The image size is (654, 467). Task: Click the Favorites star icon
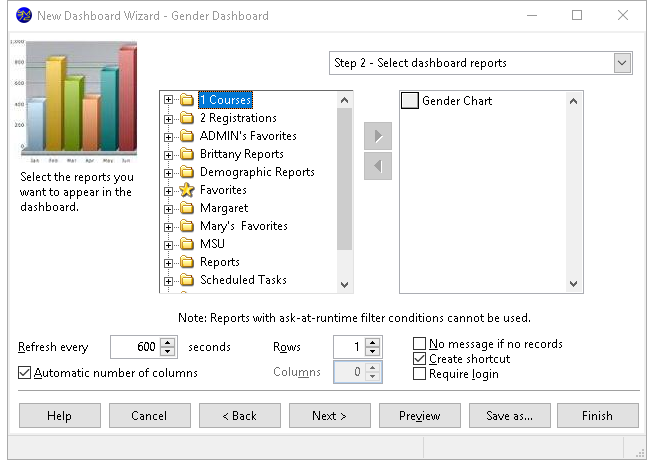pos(187,190)
